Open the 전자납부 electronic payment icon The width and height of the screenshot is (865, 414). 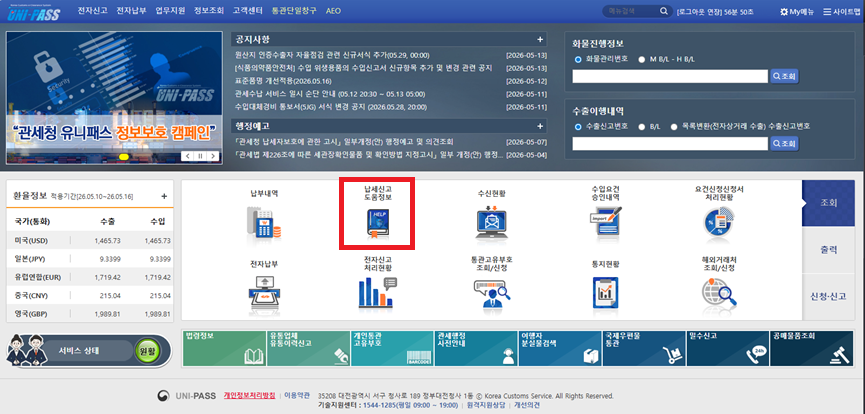(x=264, y=291)
